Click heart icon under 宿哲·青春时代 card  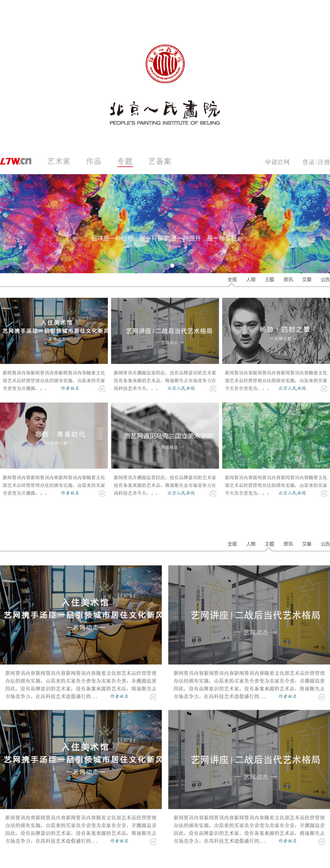[x=102, y=493]
